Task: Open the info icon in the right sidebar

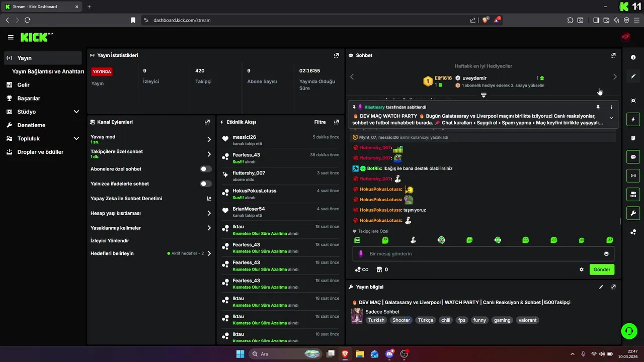Action: click(x=633, y=57)
